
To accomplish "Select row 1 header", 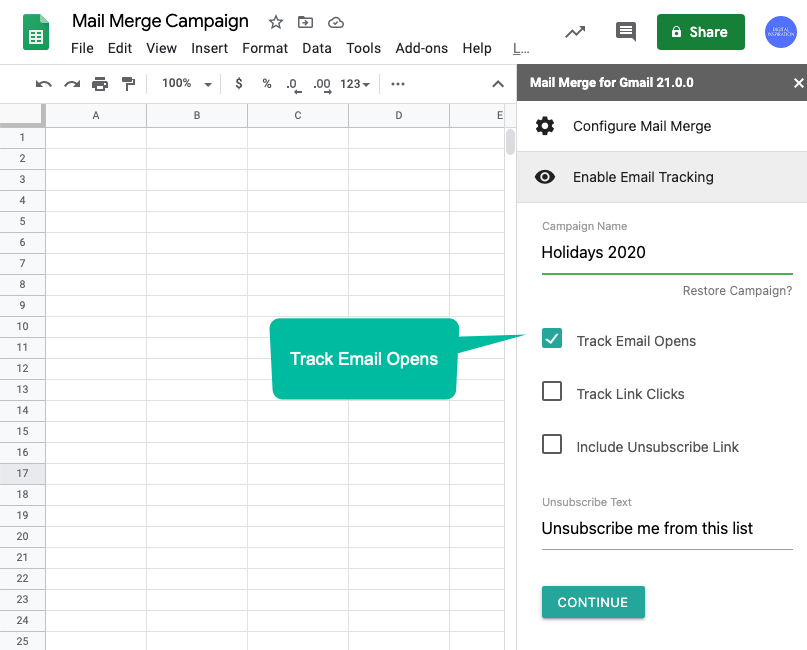I will tap(22, 137).
